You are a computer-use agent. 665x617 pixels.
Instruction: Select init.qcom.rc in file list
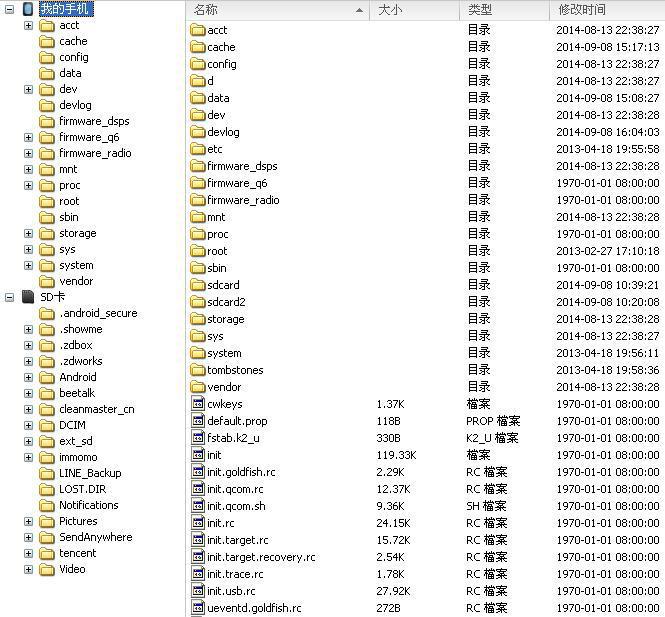(x=235, y=489)
